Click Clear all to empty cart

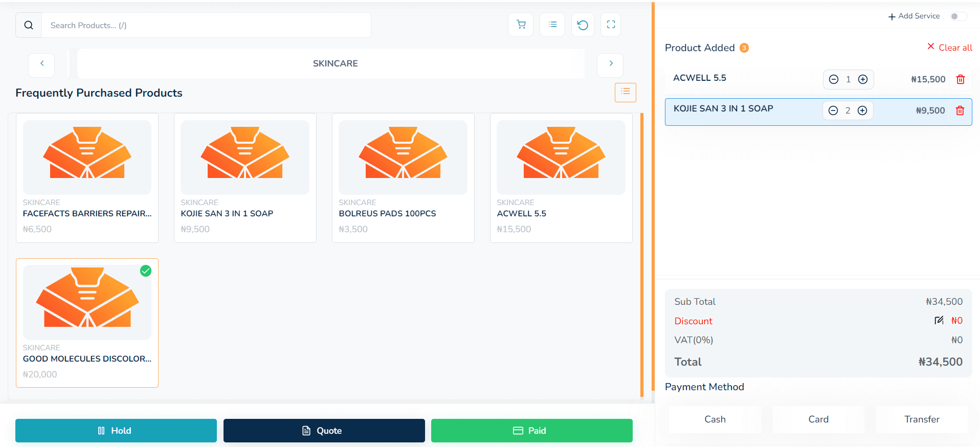pyautogui.click(x=950, y=47)
